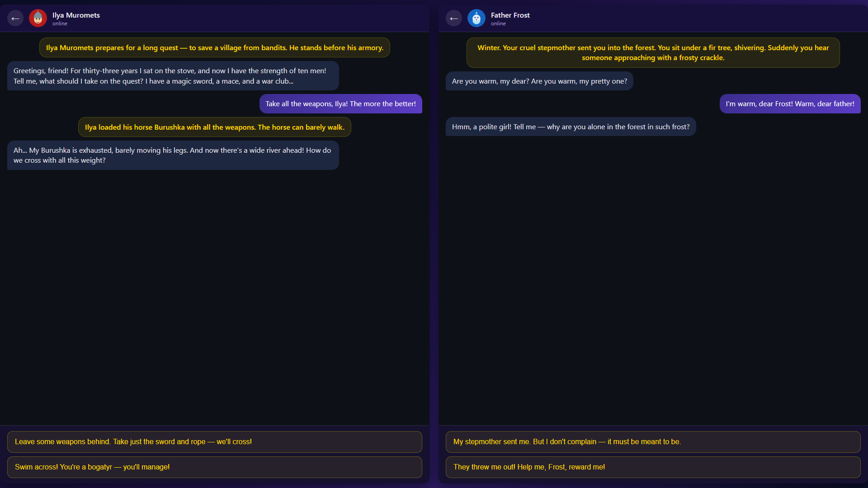Viewport: 868px width, 488px height.
Task: Click the Ilya Muromets avatar icon
Action: pos(38,18)
